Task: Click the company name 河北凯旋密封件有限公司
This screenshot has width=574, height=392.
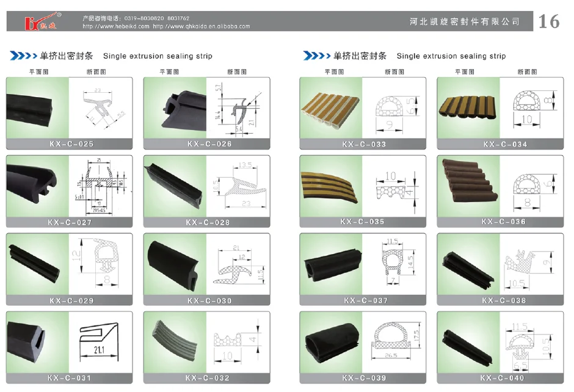Action: [x=465, y=21]
